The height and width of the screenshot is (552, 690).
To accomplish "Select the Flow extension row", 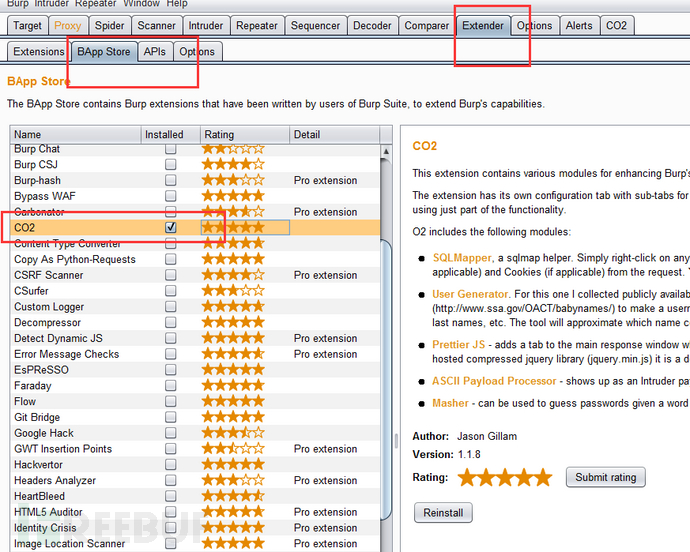I will pyautogui.click(x=195, y=401).
